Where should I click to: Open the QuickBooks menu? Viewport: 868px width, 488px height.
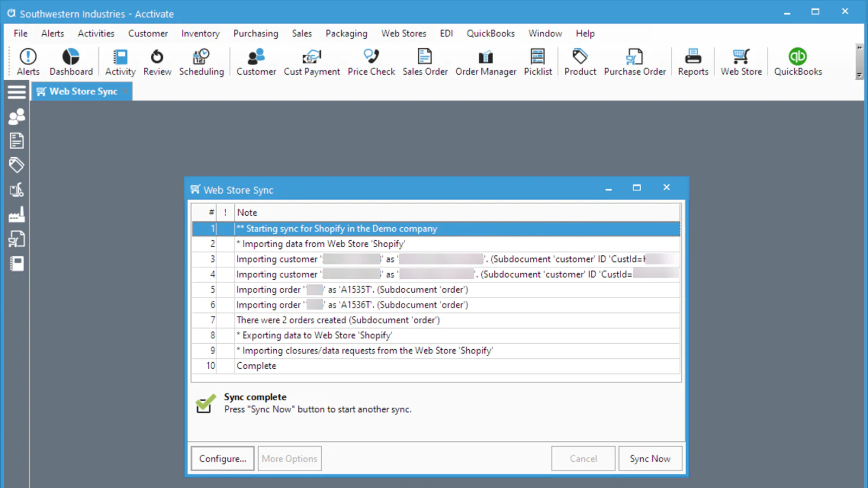point(490,33)
